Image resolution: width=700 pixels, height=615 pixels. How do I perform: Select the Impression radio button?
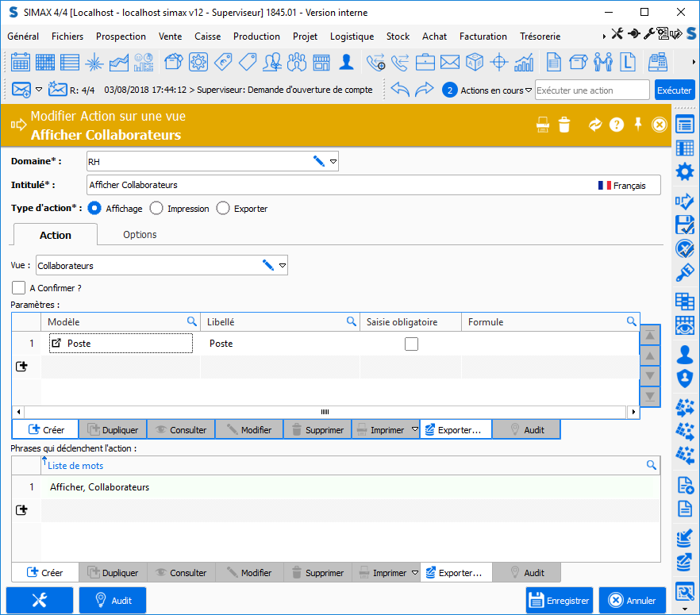coord(156,209)
